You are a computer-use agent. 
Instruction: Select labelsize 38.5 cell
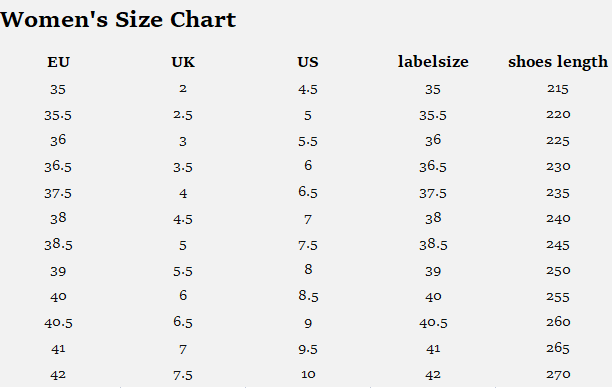(433, 244)
